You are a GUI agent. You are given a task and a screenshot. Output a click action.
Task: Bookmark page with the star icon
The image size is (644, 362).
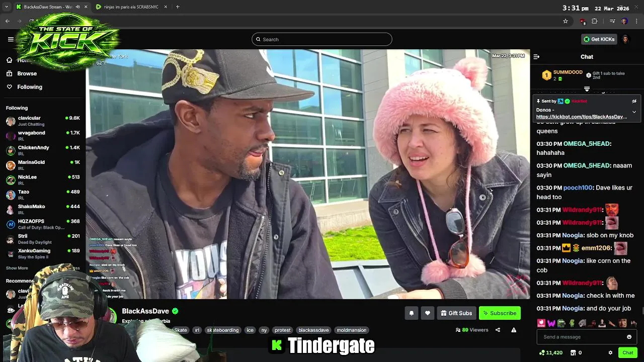(x=566, y=21)
